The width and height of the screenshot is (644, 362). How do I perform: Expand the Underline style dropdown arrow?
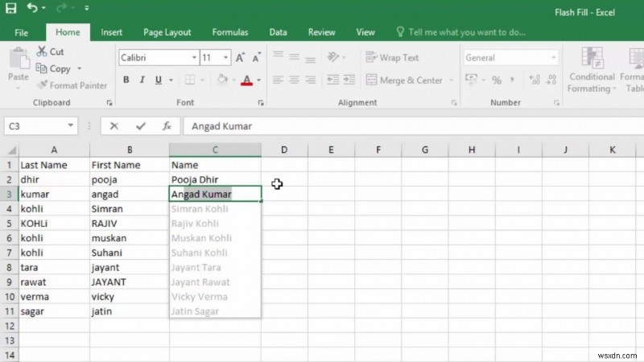point(171,80)
